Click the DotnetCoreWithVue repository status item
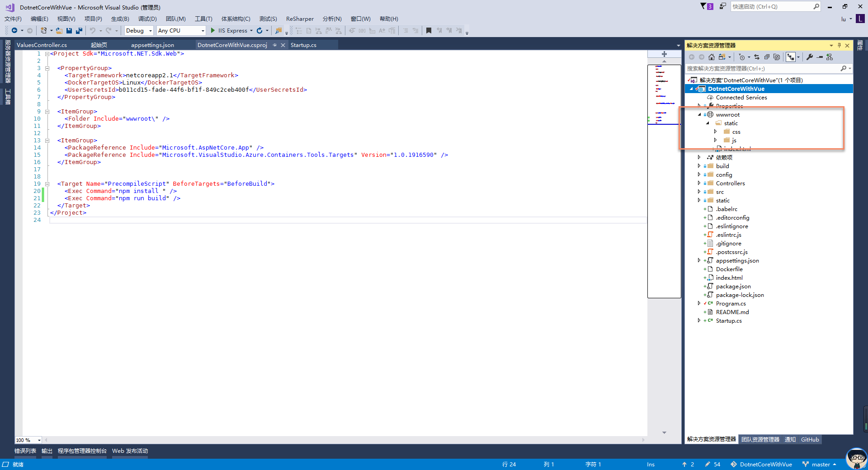This screenshot has width=868, height=470. pos(761,465)
